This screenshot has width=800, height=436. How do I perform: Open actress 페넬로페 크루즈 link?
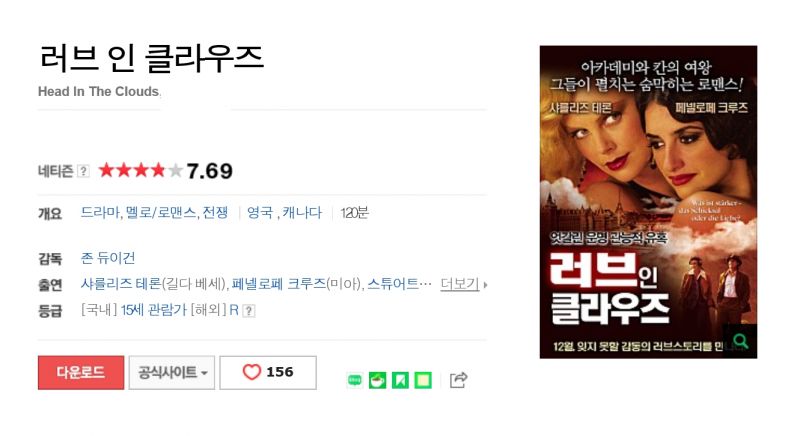pyautogui.click(x=279, y=284)
